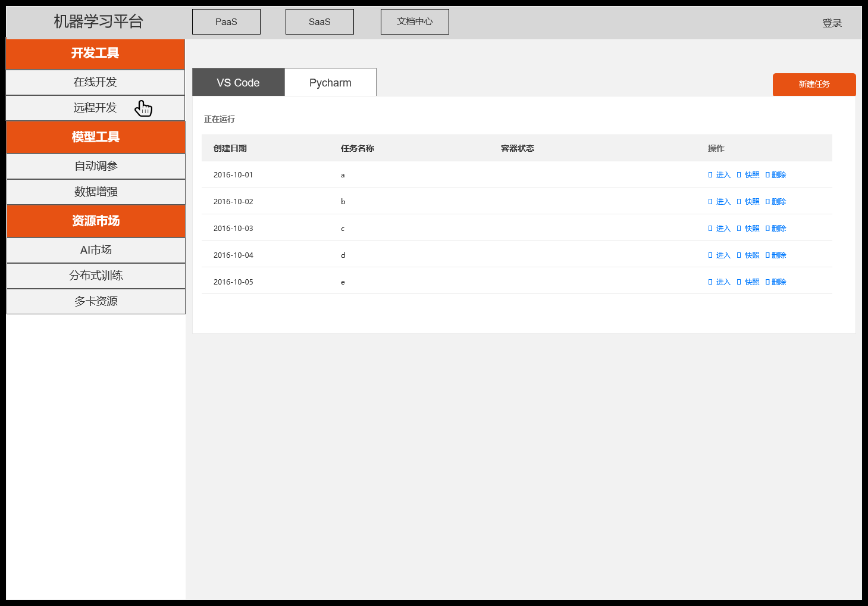Open 数据增强 in the sidebar
The image size is (868, 606).
click(x=96, y=192)
